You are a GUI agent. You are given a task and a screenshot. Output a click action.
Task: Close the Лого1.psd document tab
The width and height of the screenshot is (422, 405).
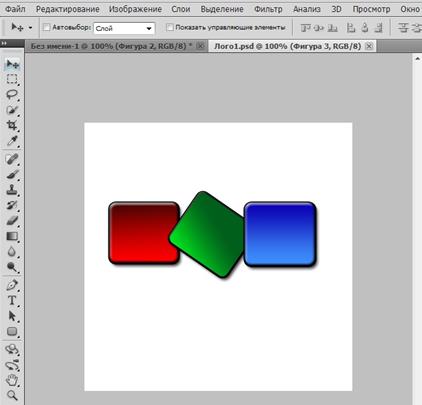(x=369, y=46)
